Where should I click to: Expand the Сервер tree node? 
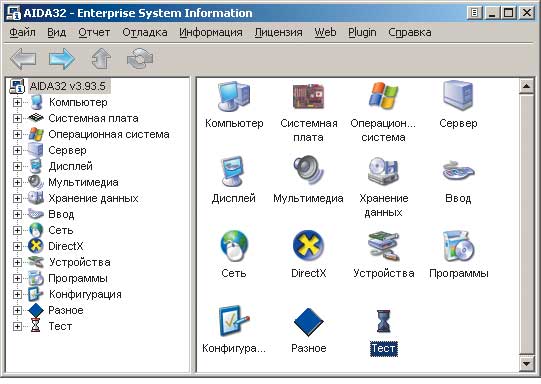coord(17,150)
